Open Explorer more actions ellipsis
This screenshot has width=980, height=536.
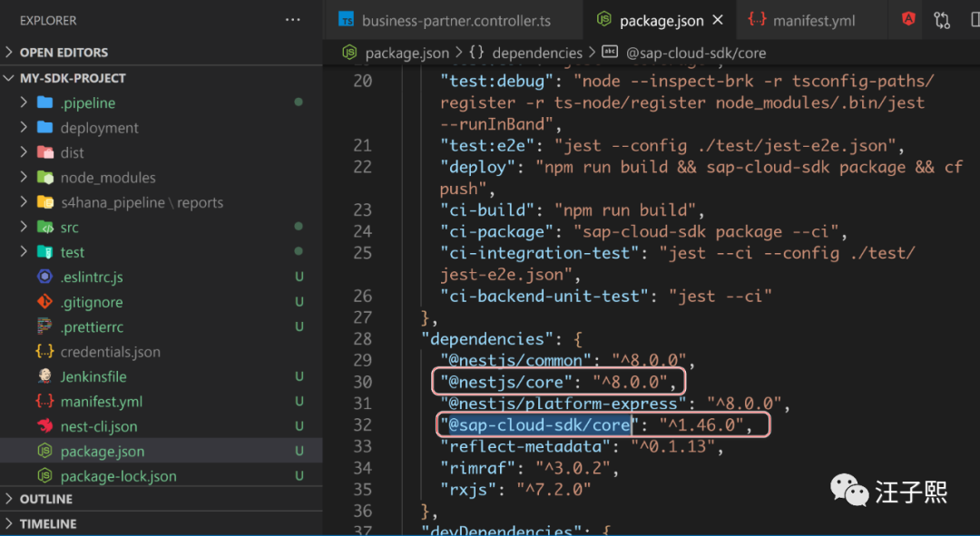coord(292,20)
